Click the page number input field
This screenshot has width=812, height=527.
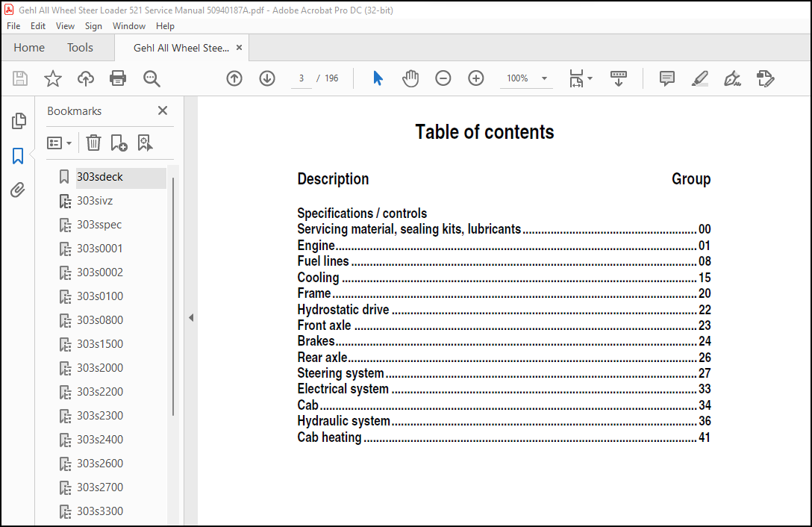[x=302, y=78]
